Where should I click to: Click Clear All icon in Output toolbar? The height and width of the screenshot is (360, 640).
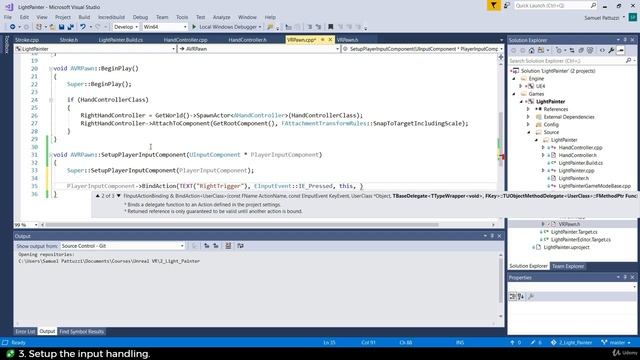click(x=228, y=246)
